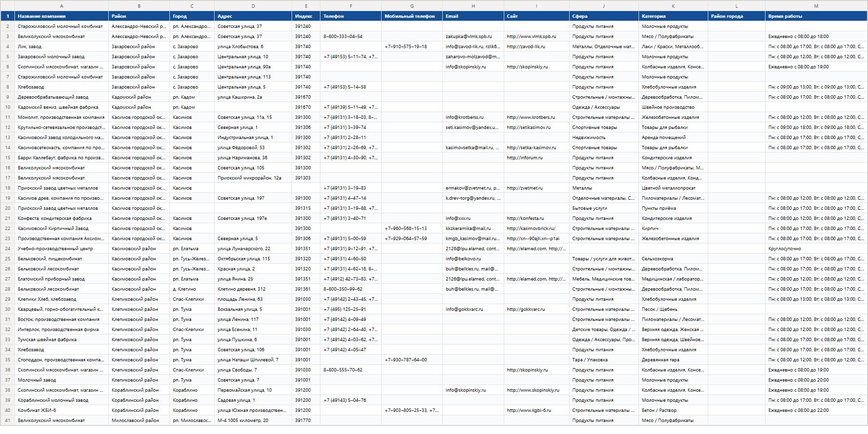Select the 'Круглосуточно' working hours cell
868x434 pixels.
(816, 249)
